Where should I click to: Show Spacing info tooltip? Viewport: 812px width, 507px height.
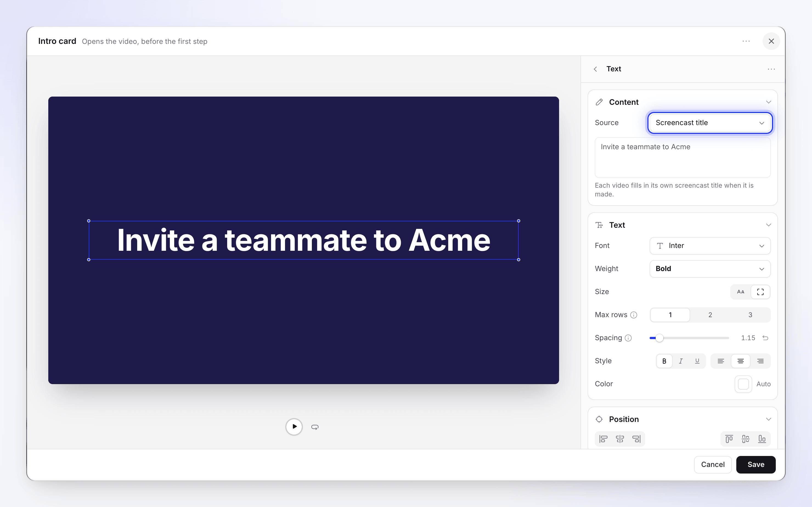[628, 338]
